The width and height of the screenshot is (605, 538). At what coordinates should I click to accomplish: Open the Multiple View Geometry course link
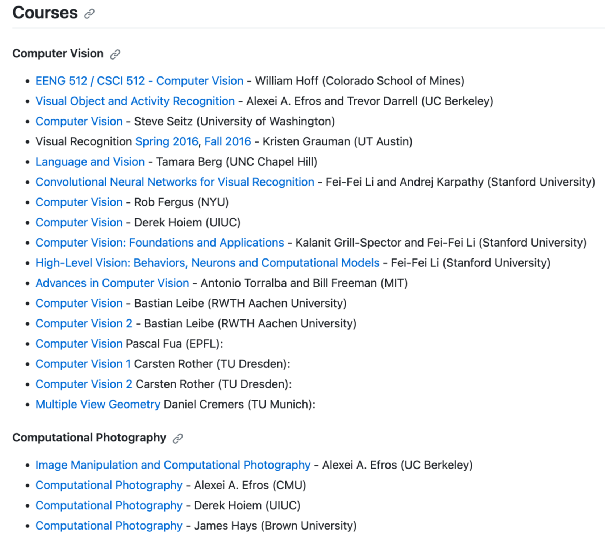[x=98, y=405]
